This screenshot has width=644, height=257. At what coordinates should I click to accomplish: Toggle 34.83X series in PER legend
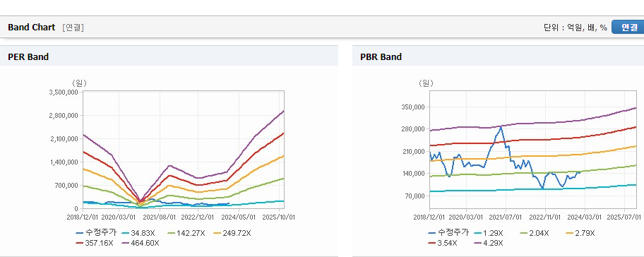tap(138, 233)
